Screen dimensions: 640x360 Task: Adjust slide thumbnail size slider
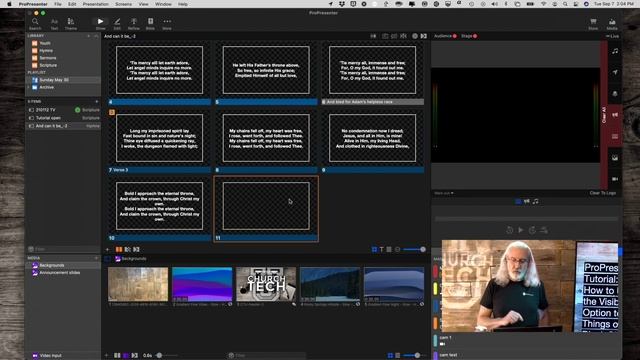point(414,249)
